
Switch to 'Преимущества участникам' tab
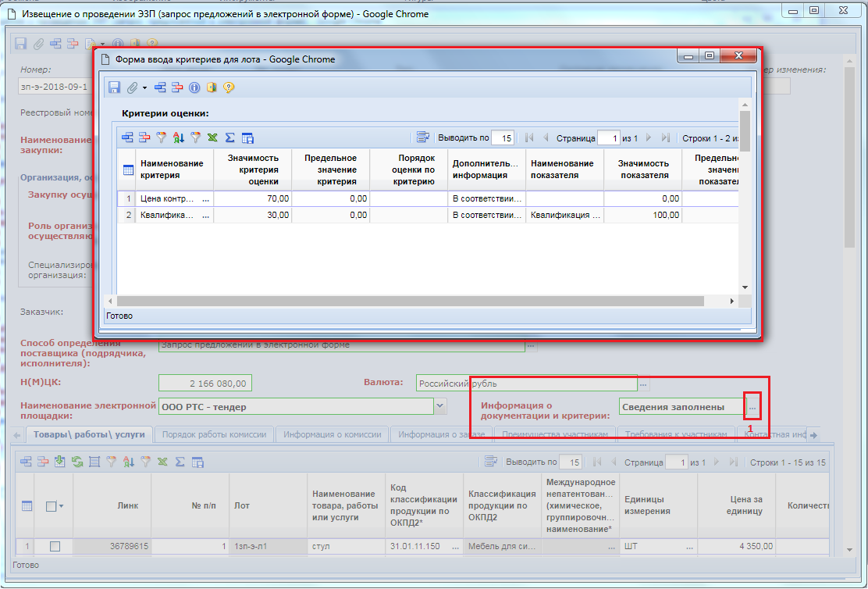[x=553, y=434]
